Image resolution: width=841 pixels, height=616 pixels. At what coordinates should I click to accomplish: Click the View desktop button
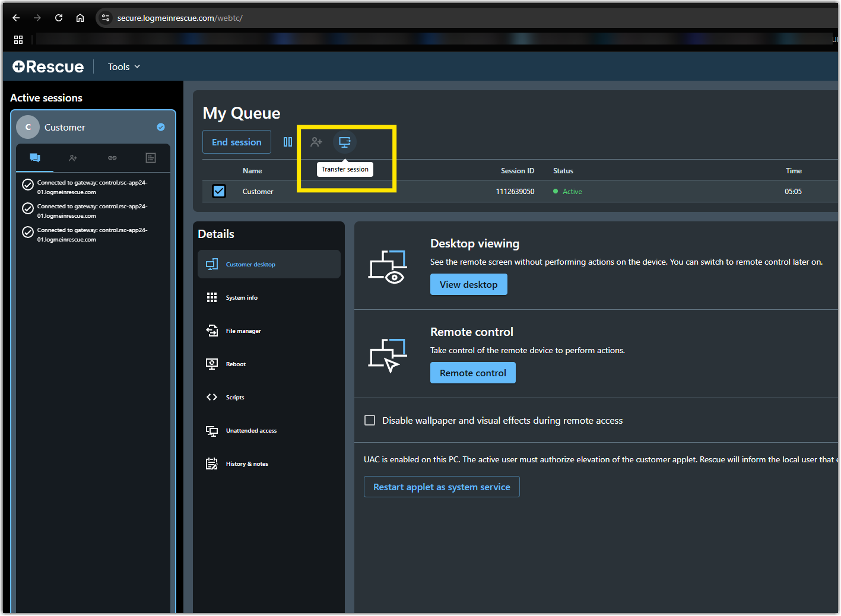click(x=468, y=285)
